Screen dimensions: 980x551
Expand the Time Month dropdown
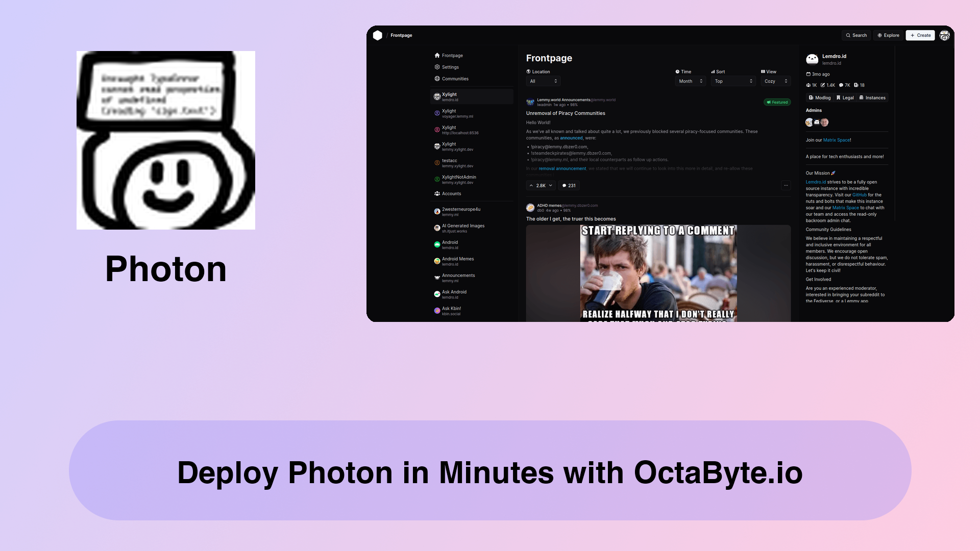click(689, 81)
